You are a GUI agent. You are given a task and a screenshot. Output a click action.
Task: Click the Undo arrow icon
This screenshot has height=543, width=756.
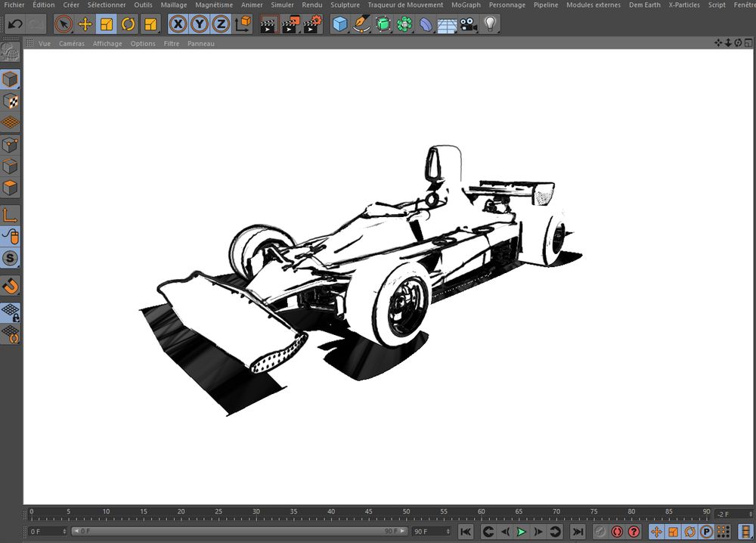15,24
